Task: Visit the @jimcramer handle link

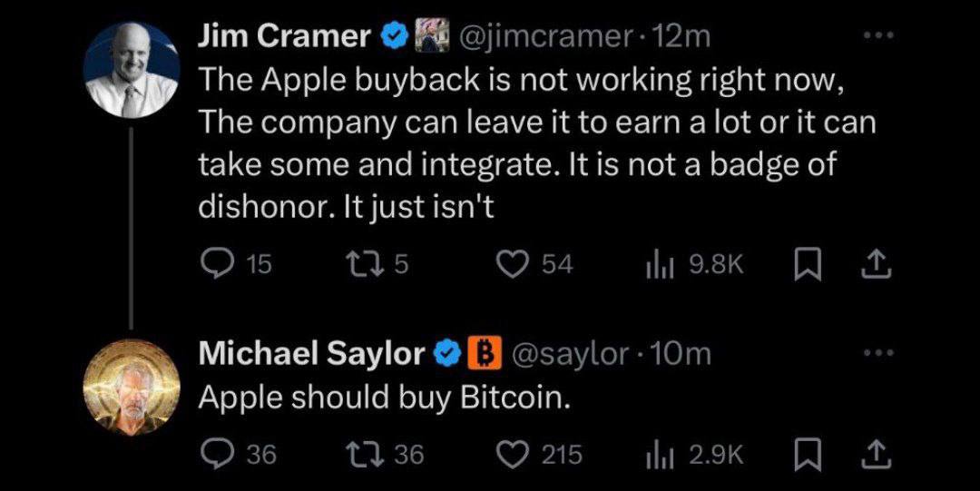Action: click(544, 37)
